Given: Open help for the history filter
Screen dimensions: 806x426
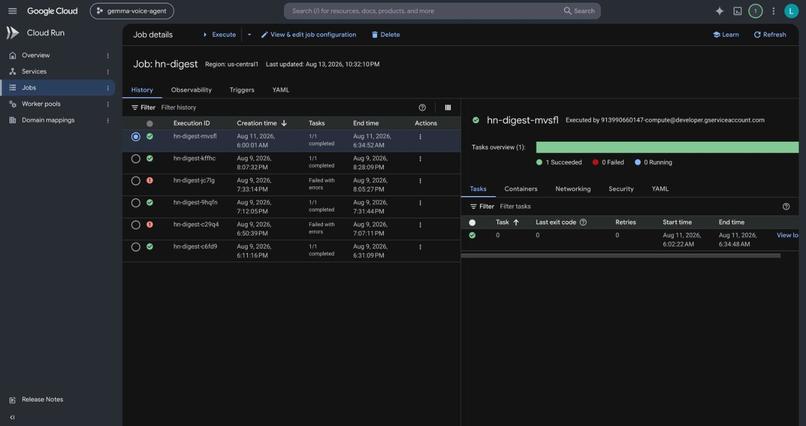Looking at the screenshot, I should coord(422,107).
